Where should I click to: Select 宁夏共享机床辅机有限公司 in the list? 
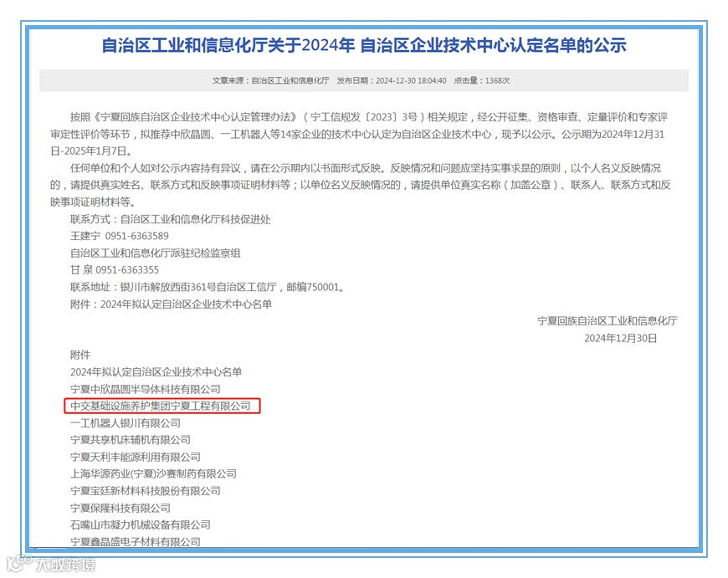(131, 440)
